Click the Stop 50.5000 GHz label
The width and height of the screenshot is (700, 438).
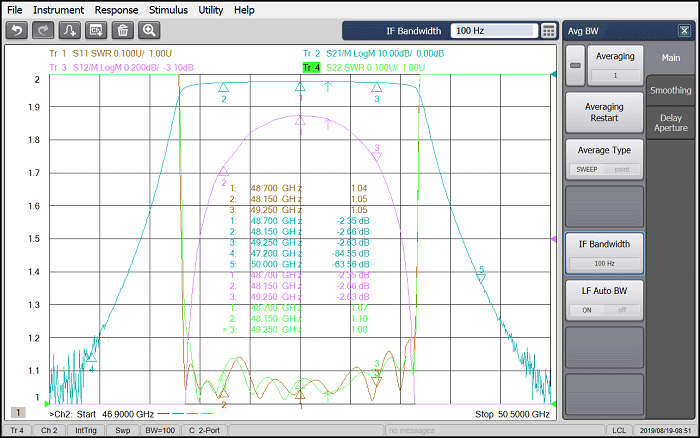[x=512, y=414]
